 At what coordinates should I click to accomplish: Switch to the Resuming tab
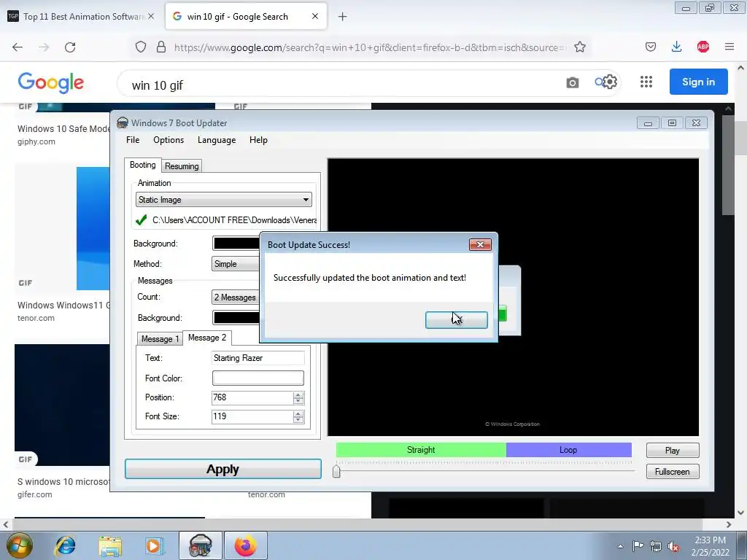[182, 166]
